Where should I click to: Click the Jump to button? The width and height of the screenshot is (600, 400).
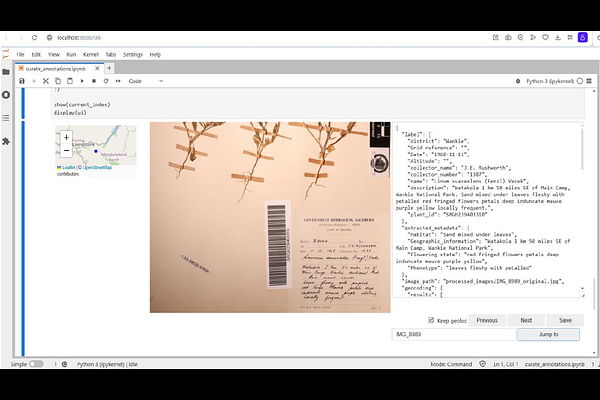pyautogui.click(x=548, y=334)
